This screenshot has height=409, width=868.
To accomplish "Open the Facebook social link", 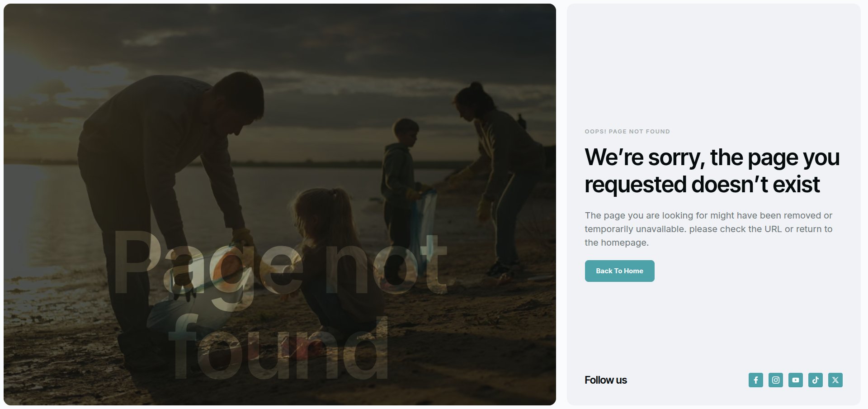I will coord(755,380).
